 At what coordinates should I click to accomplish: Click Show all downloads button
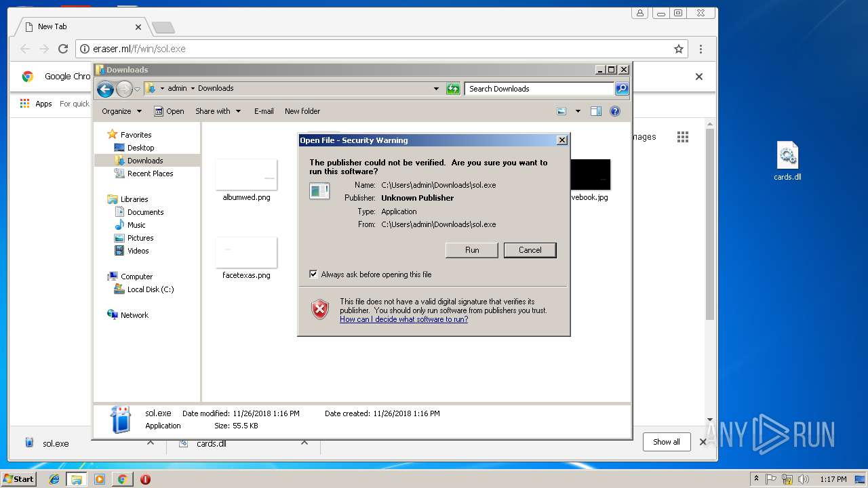[x=667, y=442]
